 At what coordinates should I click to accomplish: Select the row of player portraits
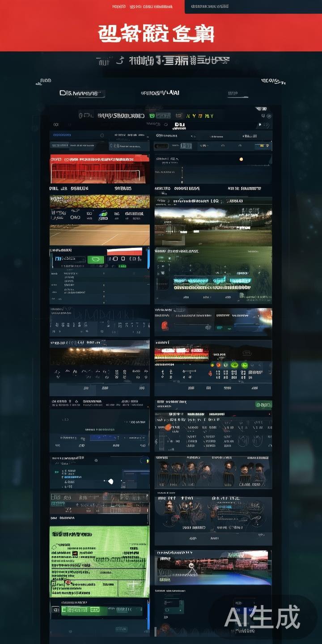click(x=213, y=472)
